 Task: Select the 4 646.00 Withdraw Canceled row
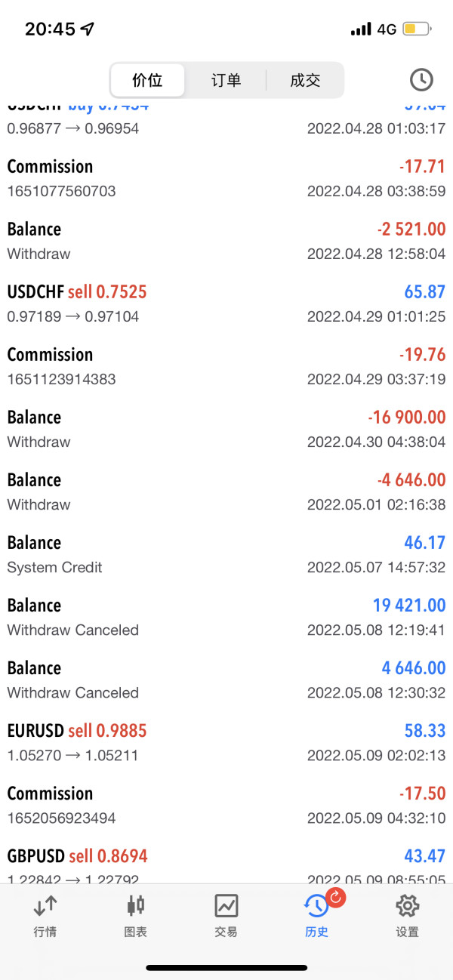coord(226,679)
